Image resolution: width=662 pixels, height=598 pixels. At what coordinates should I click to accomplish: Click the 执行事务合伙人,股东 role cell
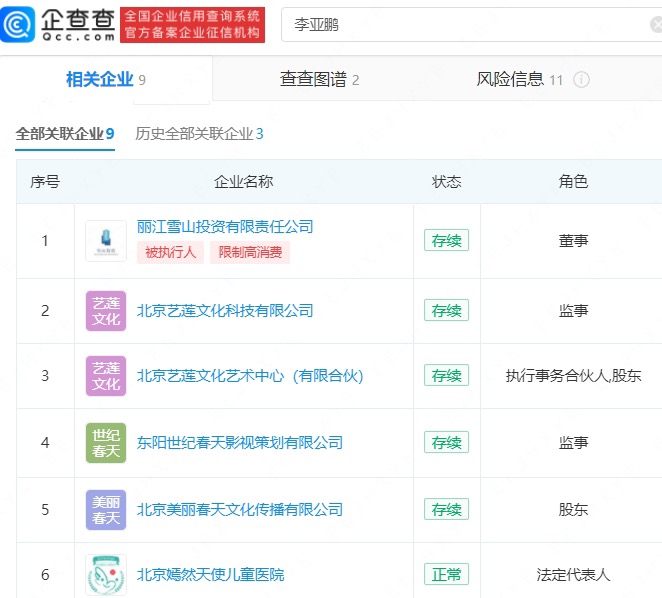coord(573,375)
